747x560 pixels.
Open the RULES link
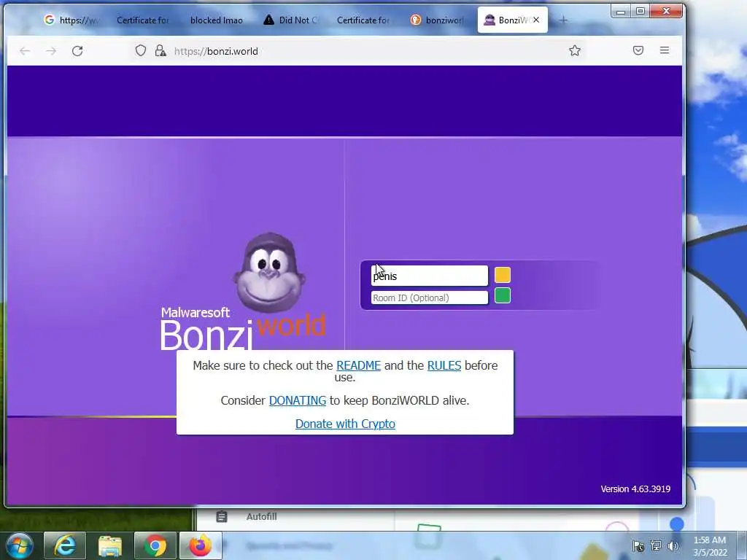tap(444, 365)
